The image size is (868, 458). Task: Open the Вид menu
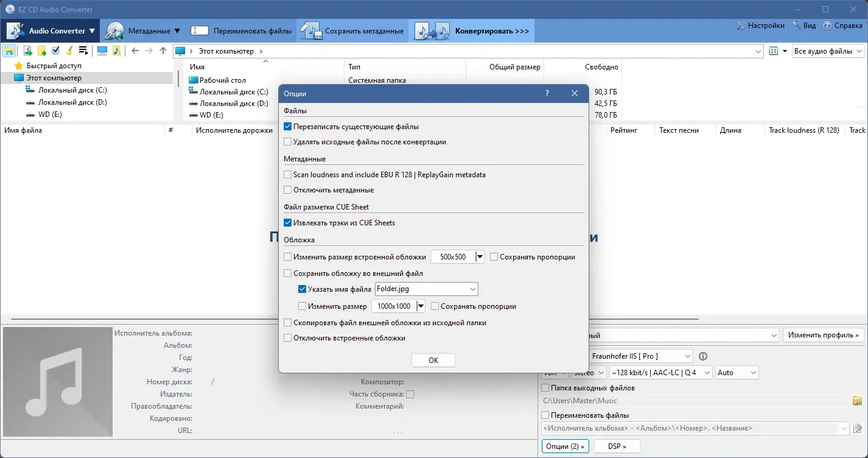[x=803, y=26]
